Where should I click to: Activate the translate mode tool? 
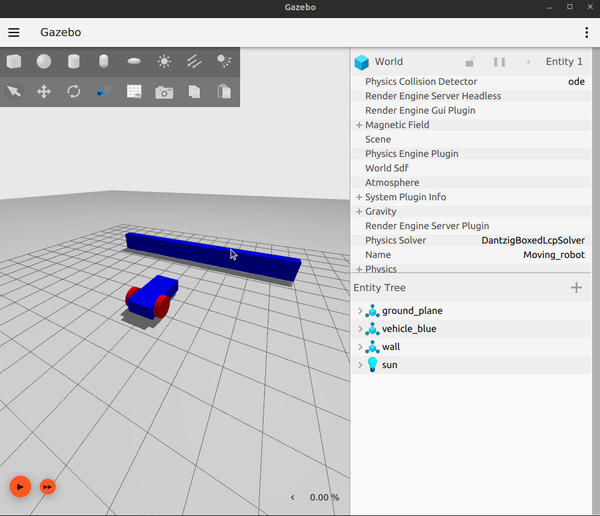pos(44,91)
